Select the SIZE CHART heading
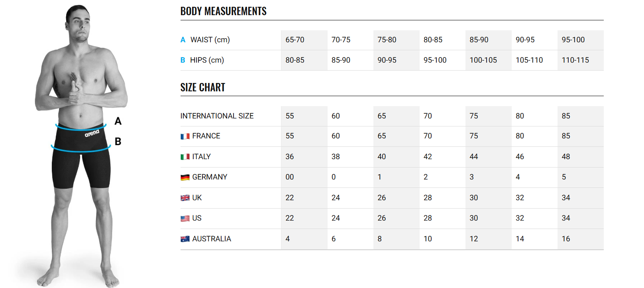Image resolution: width=644 pixels, height=288 pixels. pyautogui.click(x=202, y=87)
